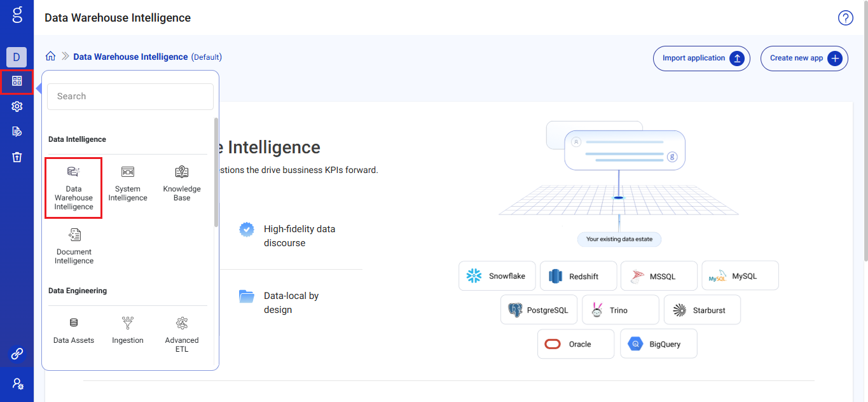Open the apps grid icon in sidebar
This screenshot has width=868, height=402.
point(17,81)
